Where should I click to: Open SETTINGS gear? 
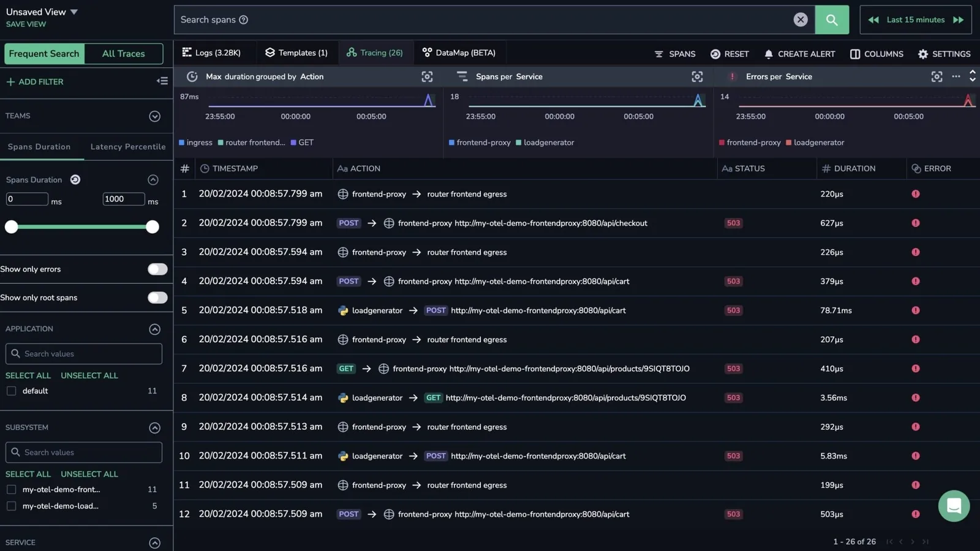pos(944,54)
